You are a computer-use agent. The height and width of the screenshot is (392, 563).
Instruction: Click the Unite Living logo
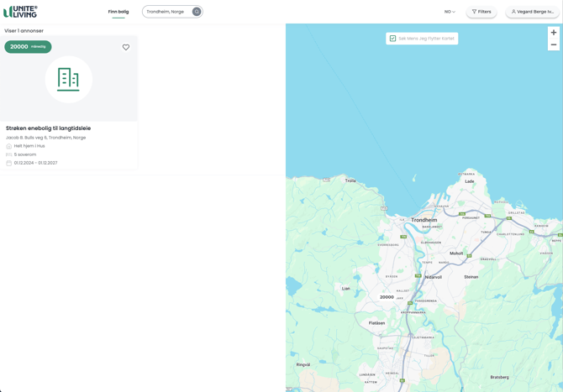coord(20,12)
